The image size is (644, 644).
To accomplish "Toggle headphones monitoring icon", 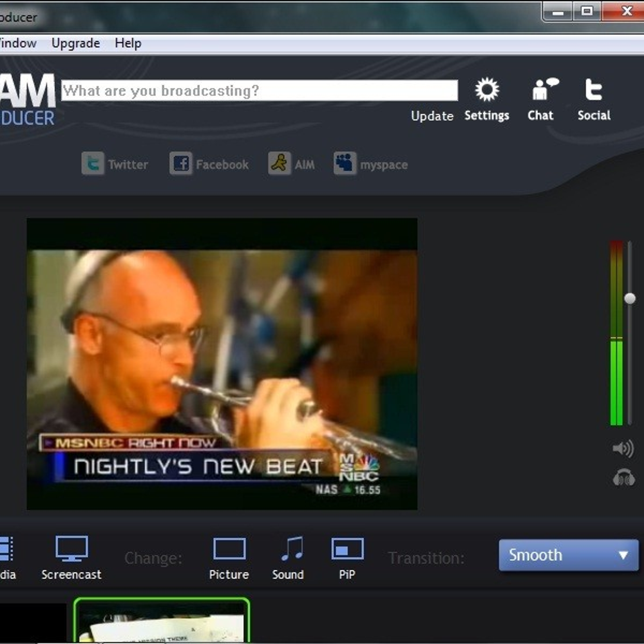I will click(x=624, y=478).
